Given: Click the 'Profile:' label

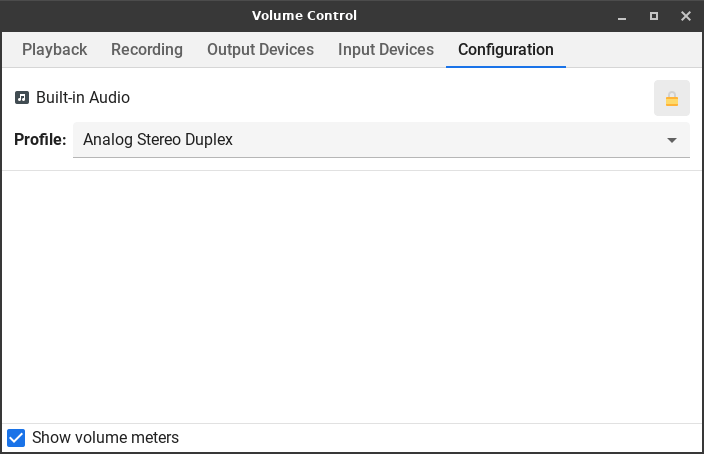Looking at the screenshot, I should (40, 140).
